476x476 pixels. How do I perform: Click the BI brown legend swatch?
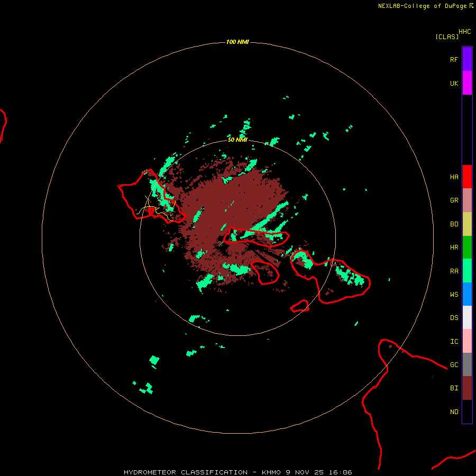(x=467, y=388)
